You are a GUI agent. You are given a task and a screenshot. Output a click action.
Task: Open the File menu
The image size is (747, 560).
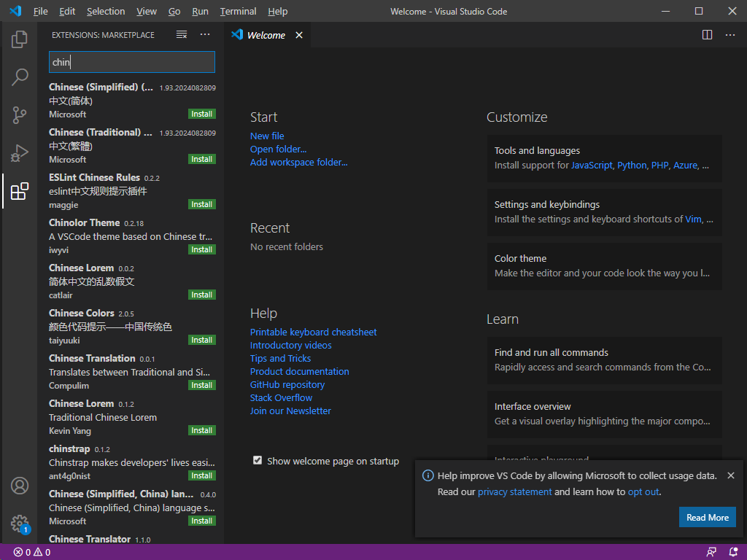[41, 11]
